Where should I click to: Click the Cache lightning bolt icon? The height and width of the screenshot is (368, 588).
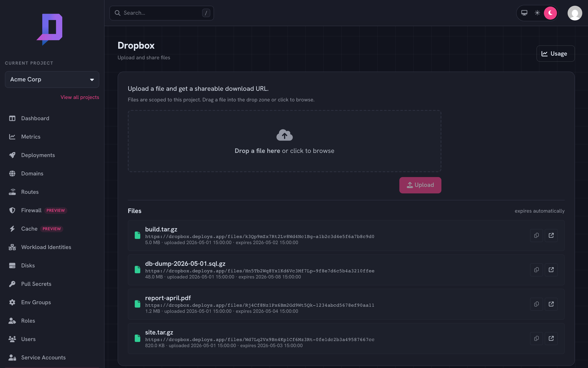[x=12, y=229]
